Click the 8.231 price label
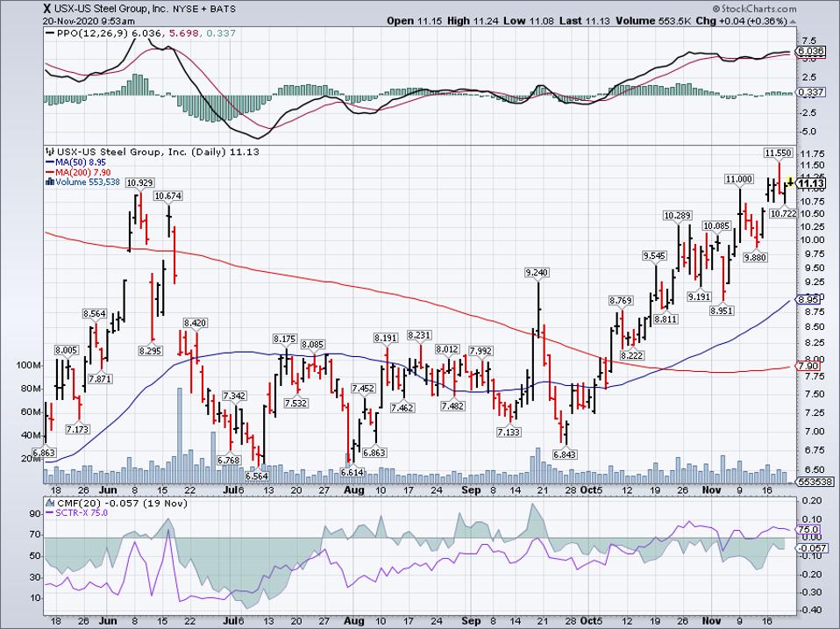840x629 pixels. point(419,335)
